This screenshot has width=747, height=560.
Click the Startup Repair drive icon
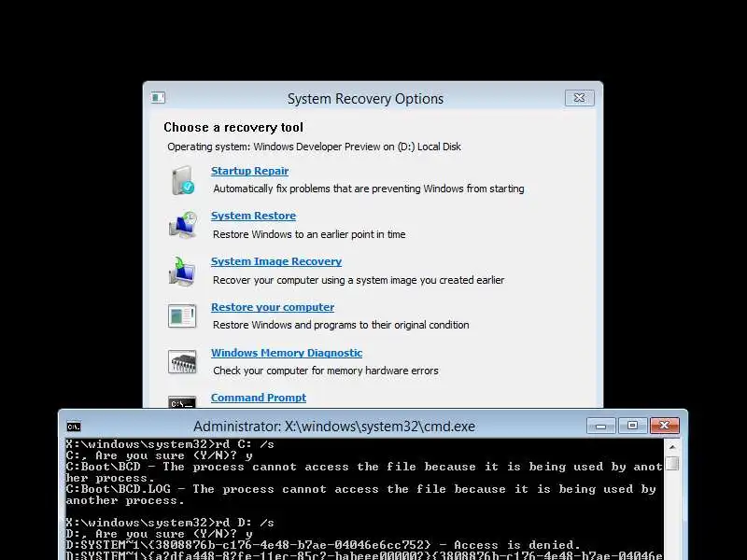click(x=182, y=180)
